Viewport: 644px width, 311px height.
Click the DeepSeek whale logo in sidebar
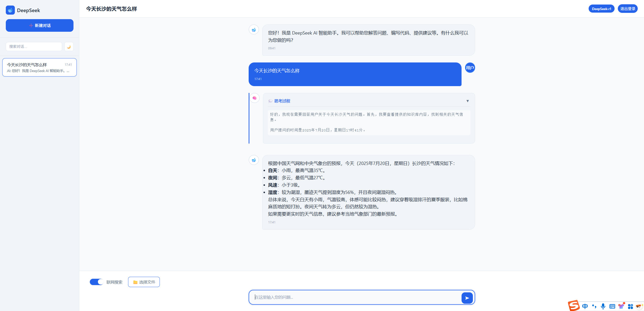(x=10, y=10)
